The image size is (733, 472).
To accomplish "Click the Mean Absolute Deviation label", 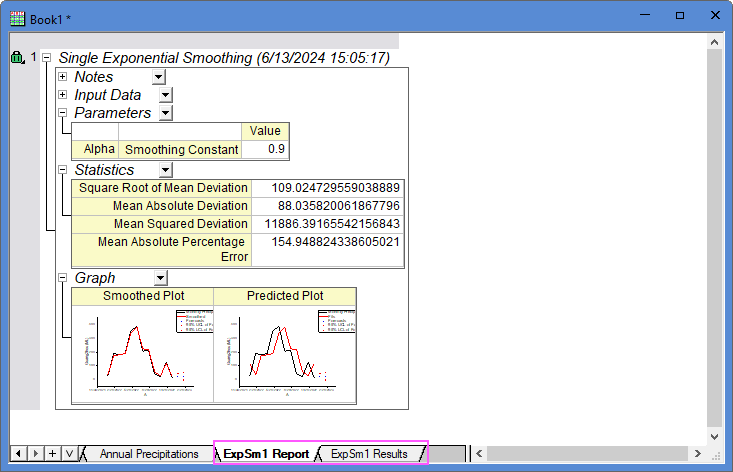I will tap(162, 206).
